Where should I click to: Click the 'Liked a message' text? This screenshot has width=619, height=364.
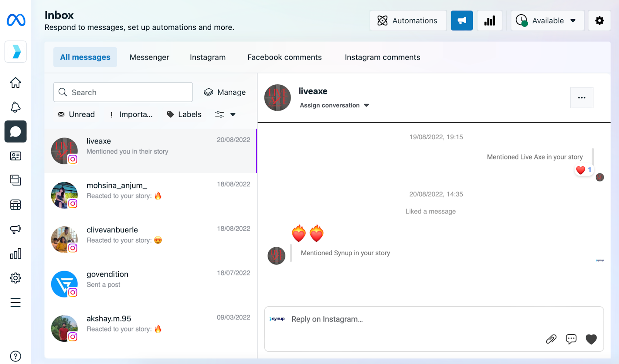pyautogui.click(x=431, y=211)
